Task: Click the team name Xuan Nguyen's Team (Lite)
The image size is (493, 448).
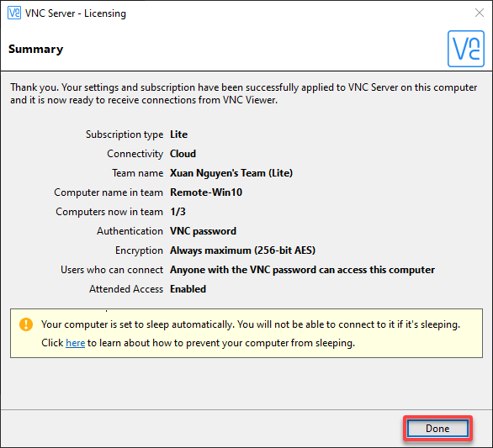Action: [231, 173]
